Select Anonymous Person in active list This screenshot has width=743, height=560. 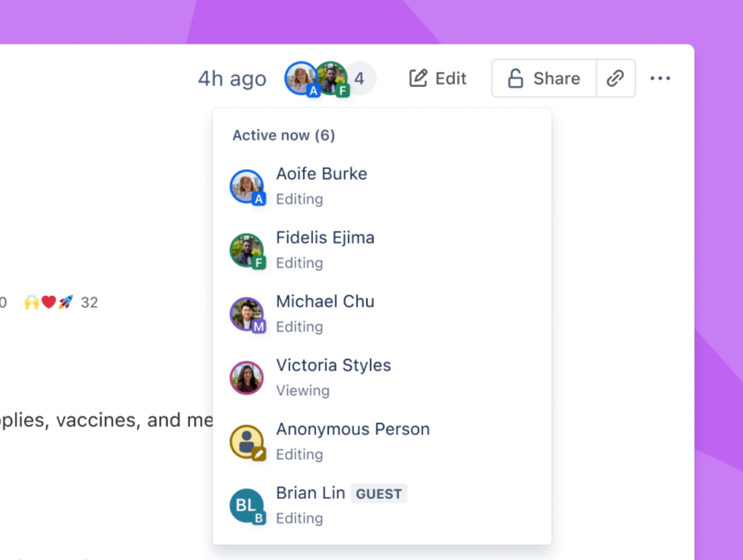(x=382, y=442)
